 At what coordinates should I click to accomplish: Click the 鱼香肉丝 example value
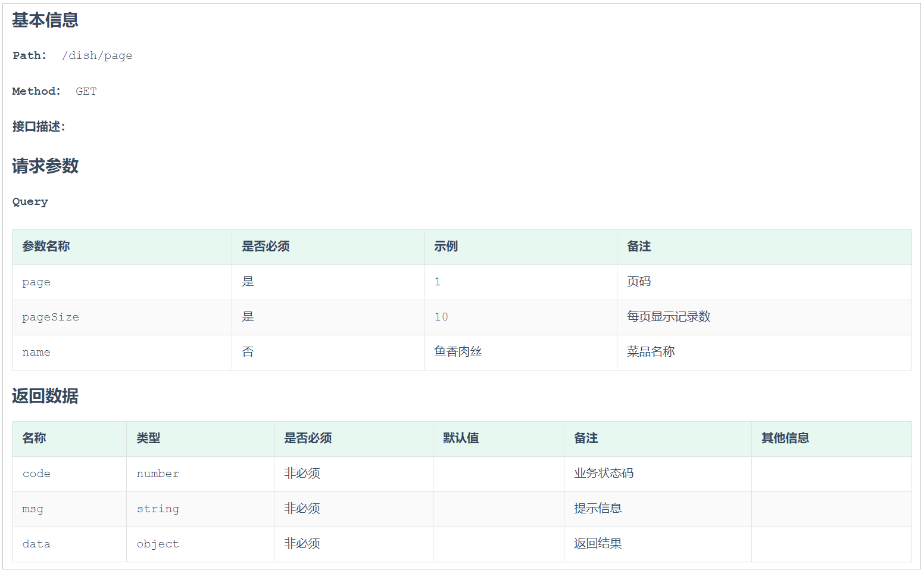point(458,352)
